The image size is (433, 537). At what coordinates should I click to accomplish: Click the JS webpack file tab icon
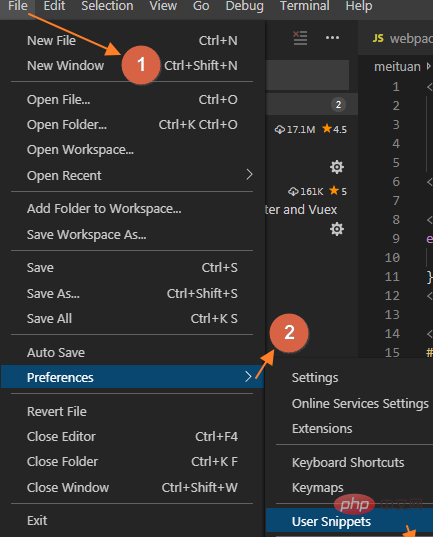pos(378,38)
